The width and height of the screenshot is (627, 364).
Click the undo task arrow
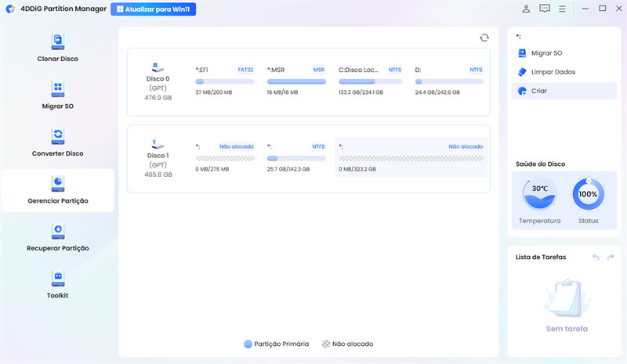tap(596, 257)
